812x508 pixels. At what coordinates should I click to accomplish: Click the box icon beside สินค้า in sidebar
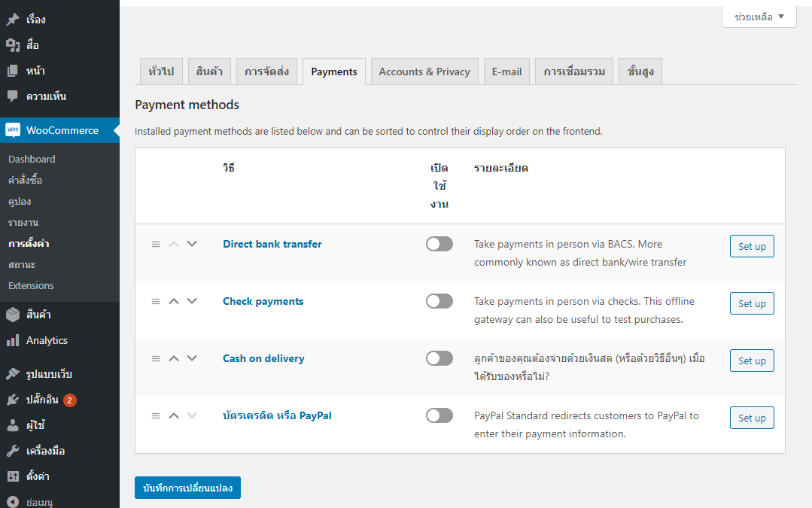(x=13, y=315)
